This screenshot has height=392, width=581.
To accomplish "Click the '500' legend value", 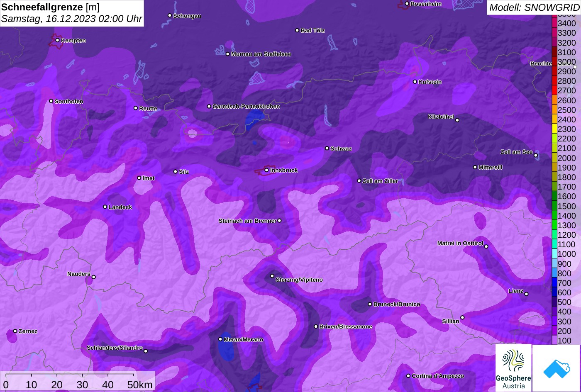I will click(564, 302).
